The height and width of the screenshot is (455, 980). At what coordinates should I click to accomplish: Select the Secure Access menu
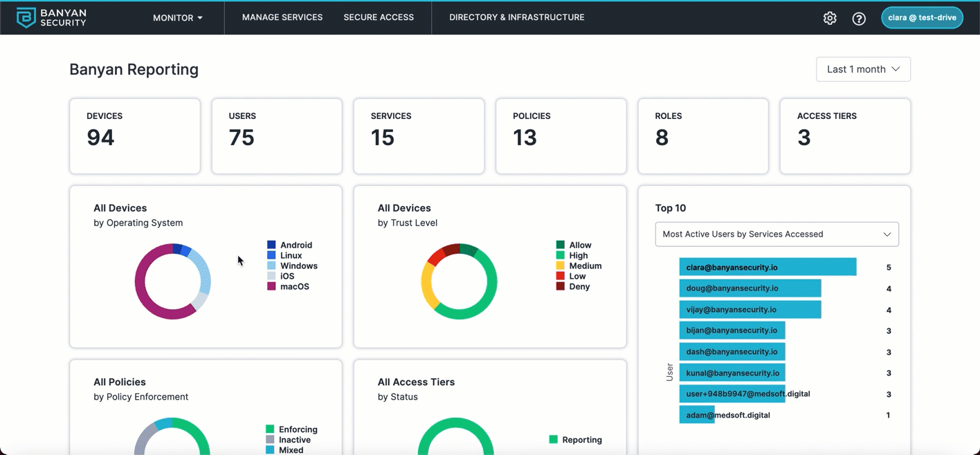tap(379, 17)
